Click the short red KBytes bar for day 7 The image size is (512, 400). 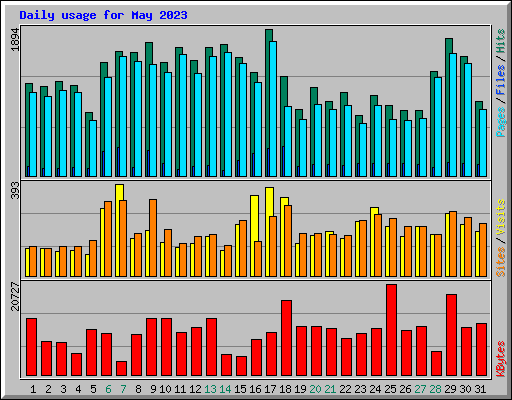[x=121, y=369]
